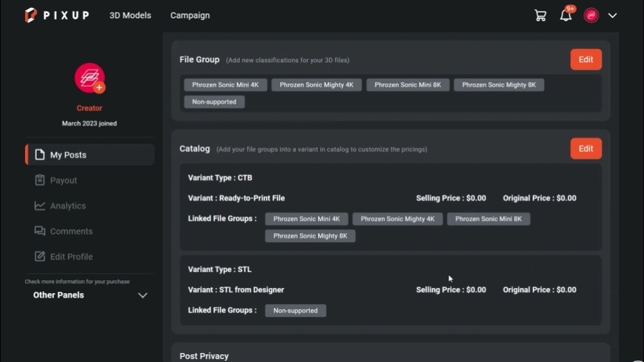Open the shopping cart icon
The width and height of the screenshot is (644, 362).
pos(540,15)
